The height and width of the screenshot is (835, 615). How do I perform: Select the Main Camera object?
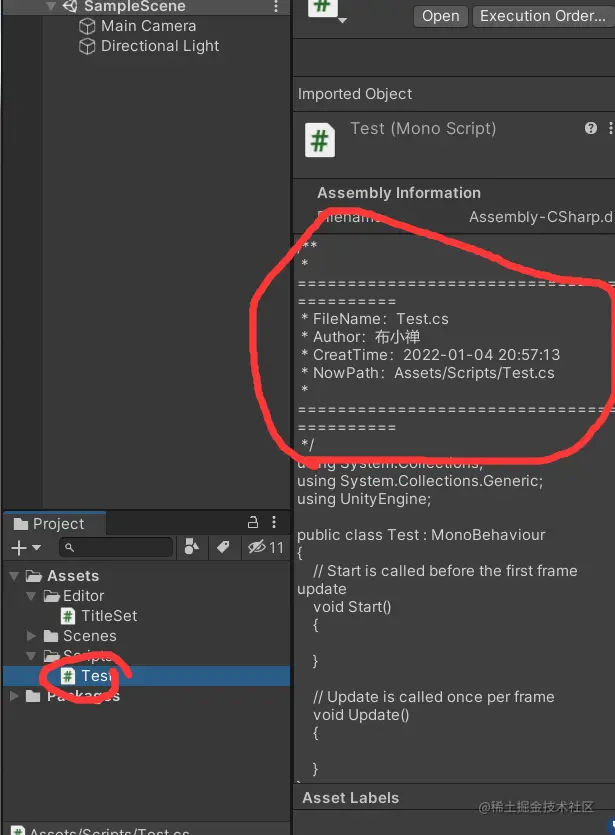149,26
